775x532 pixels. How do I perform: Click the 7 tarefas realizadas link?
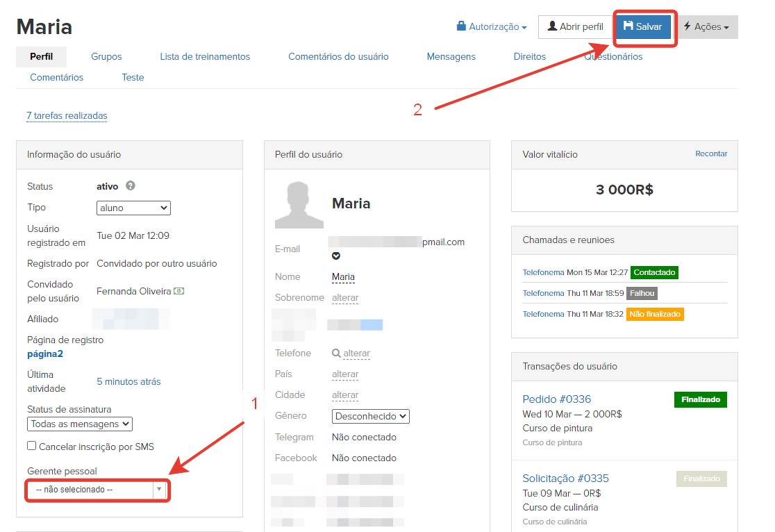tap(67, 116)
